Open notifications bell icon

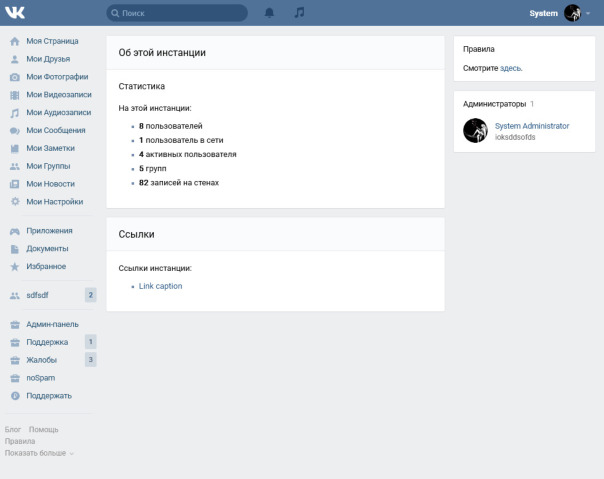pos(269,13)
